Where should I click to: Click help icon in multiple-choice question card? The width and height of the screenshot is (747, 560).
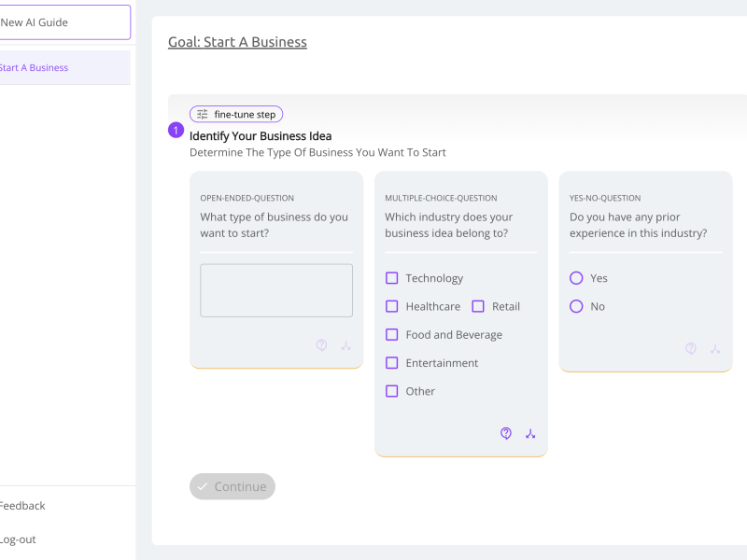(506, 433)
